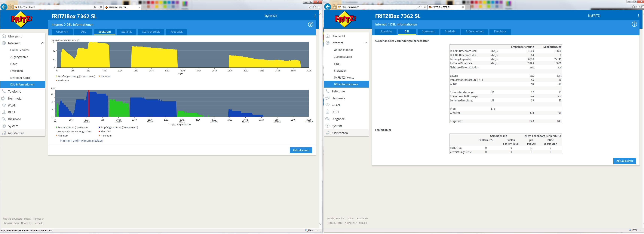
Task: Click the Heimnetz icon in right window sidebar
Action: (327, 98)
